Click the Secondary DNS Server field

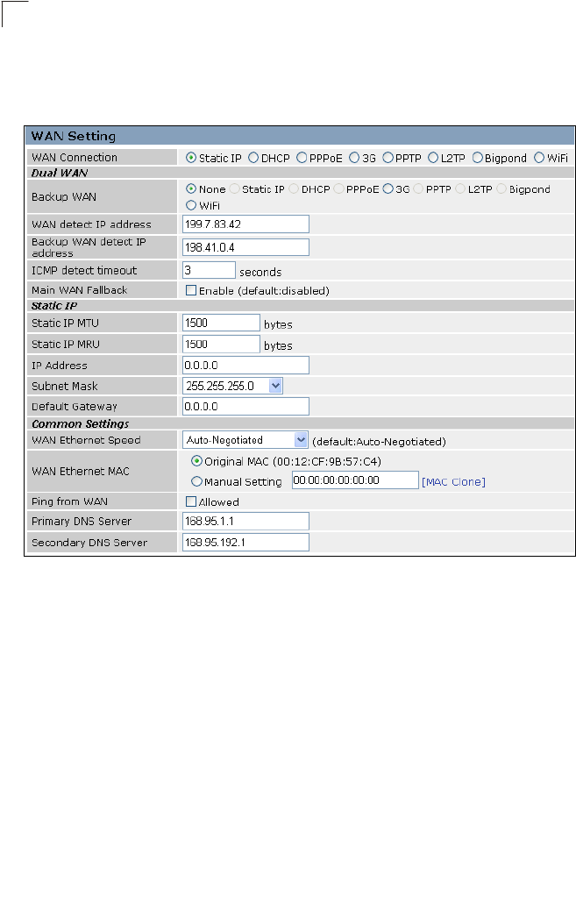[x=245, y=543]
